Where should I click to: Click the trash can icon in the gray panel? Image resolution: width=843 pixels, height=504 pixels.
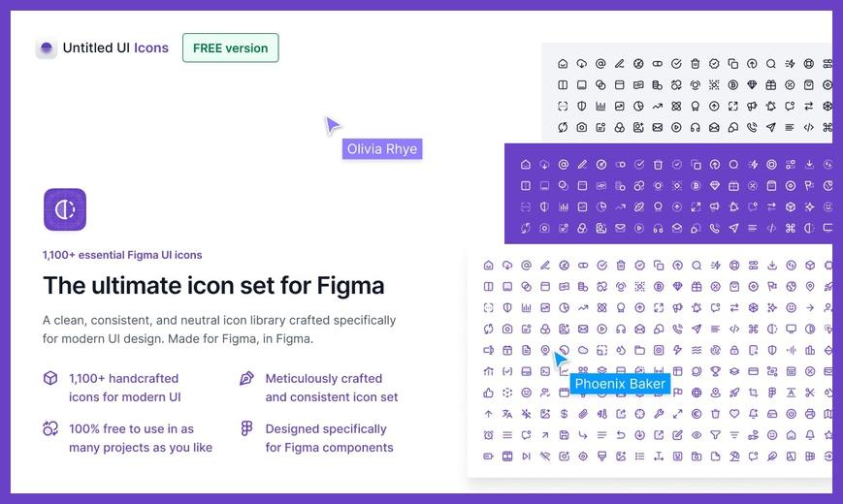(x=695, y=64)
